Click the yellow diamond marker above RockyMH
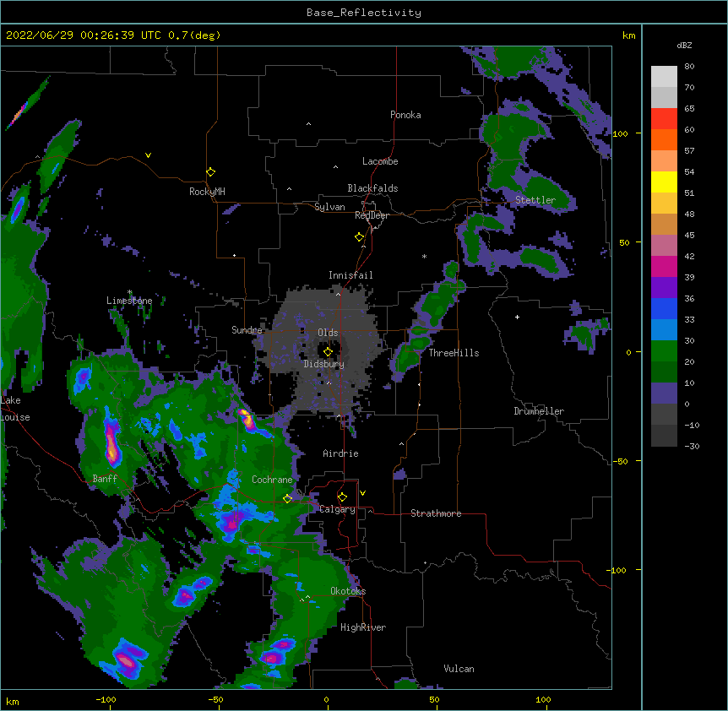 coord(210,172)
